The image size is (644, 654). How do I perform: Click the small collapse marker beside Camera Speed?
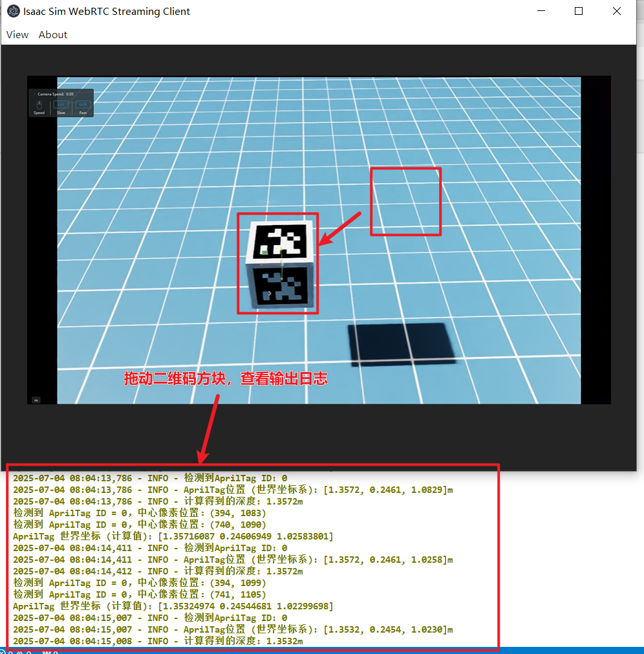pyautogui.click(x=35, y=94)
